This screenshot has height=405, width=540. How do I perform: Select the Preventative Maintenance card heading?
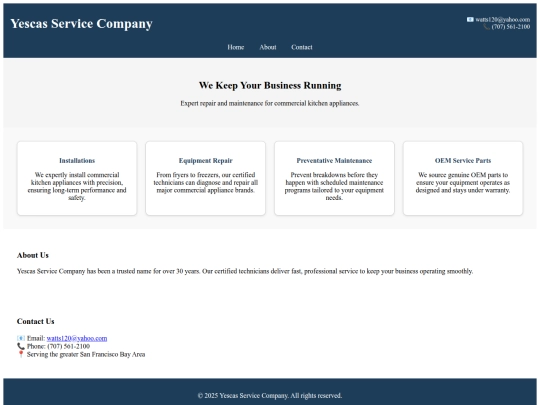point(334,160)
